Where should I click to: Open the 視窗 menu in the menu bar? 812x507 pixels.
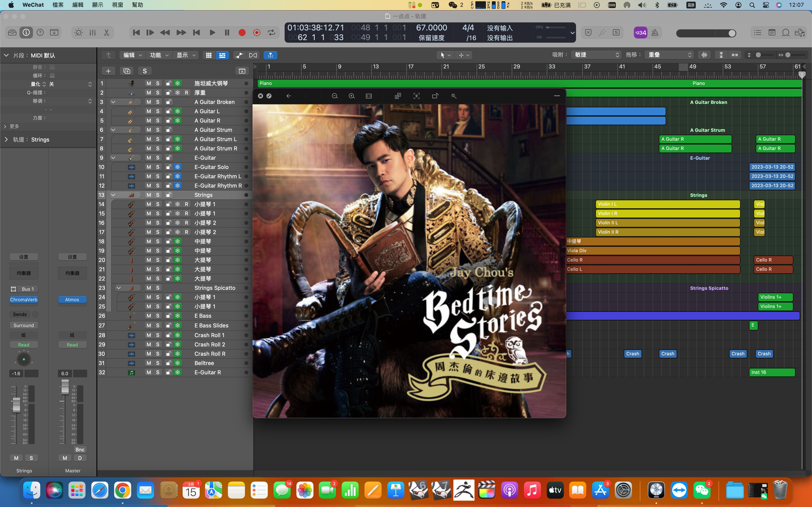point(117,5)
